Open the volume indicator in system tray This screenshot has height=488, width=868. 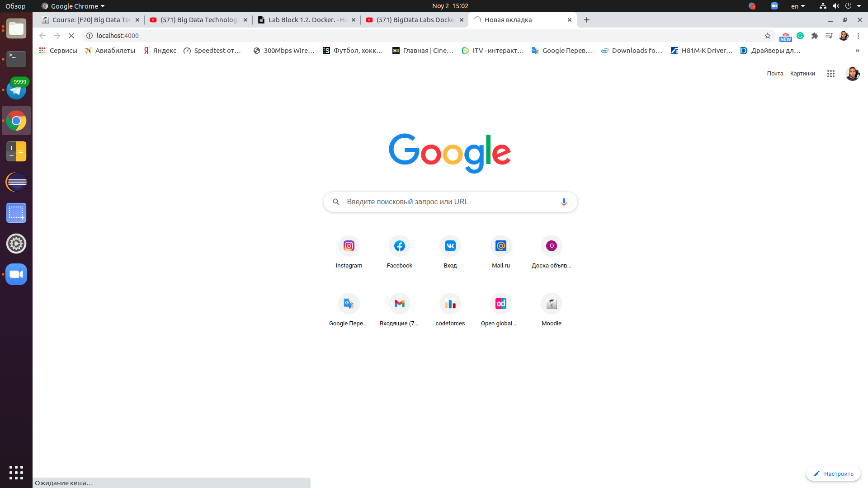pyautogui.click(x=835, y=6)
